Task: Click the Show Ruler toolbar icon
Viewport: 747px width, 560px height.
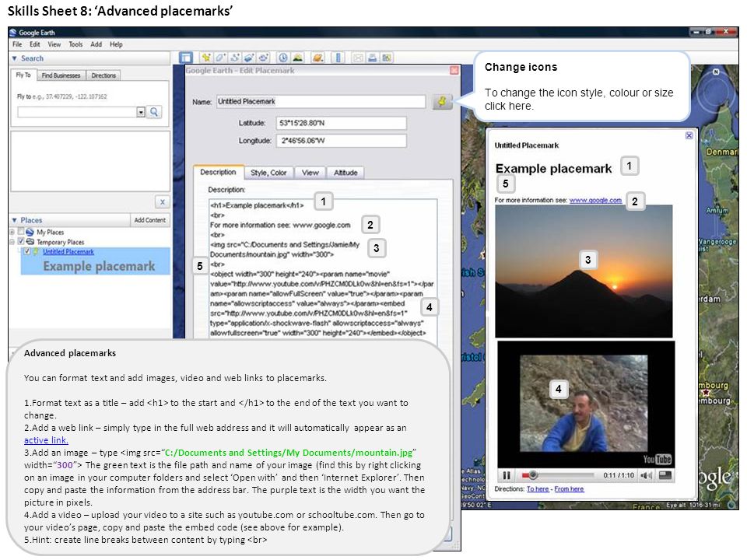Action: pos(338,58)
